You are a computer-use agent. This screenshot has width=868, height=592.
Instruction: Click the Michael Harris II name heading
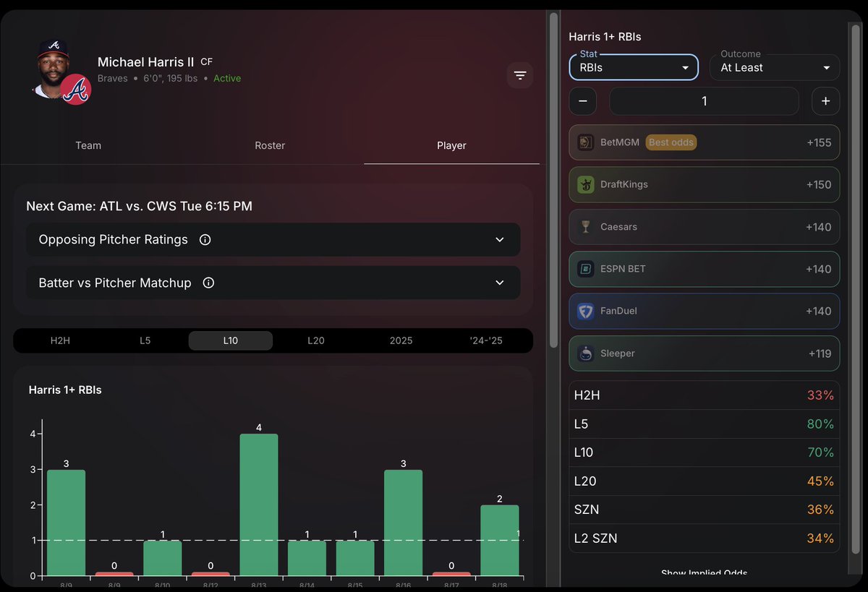[146, 62]
